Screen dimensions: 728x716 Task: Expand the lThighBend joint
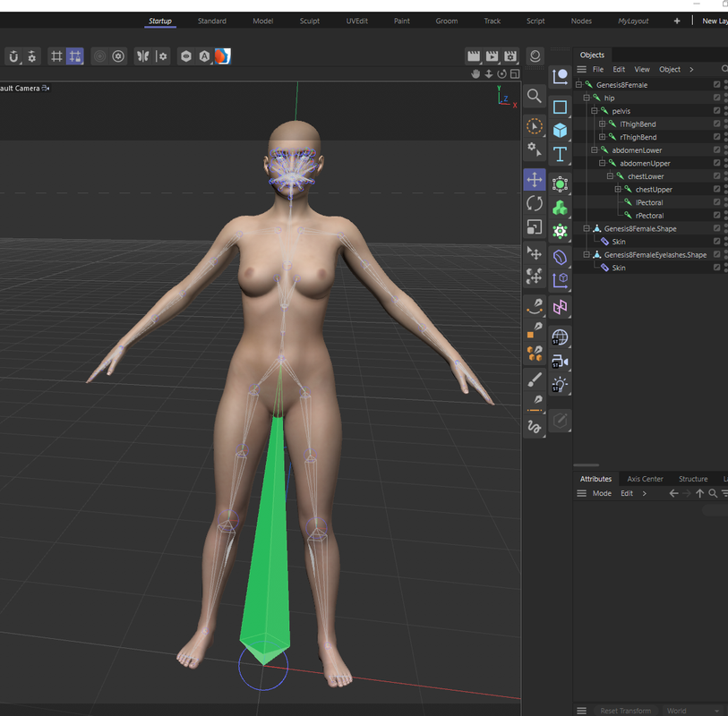[x=602, y=124]
